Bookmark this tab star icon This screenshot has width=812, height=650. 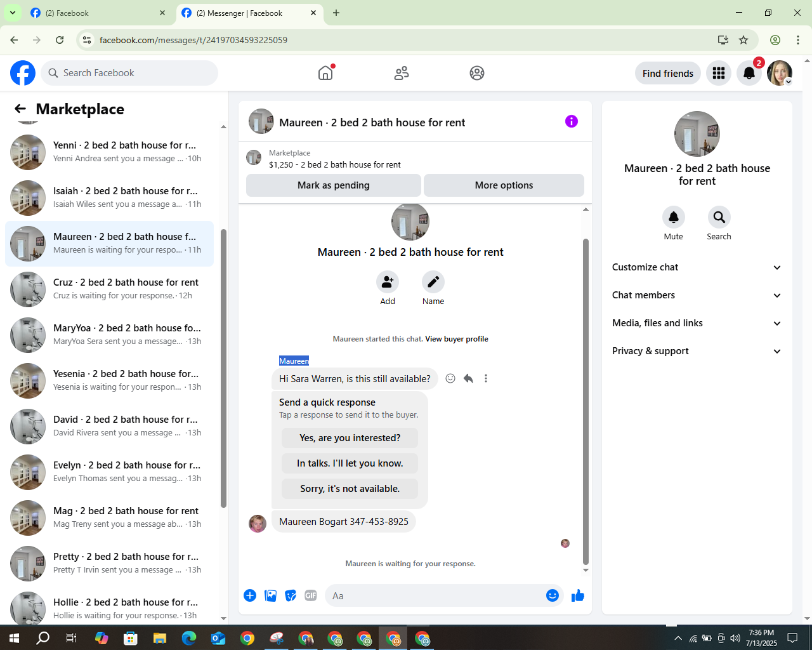(x=743, y=40)
